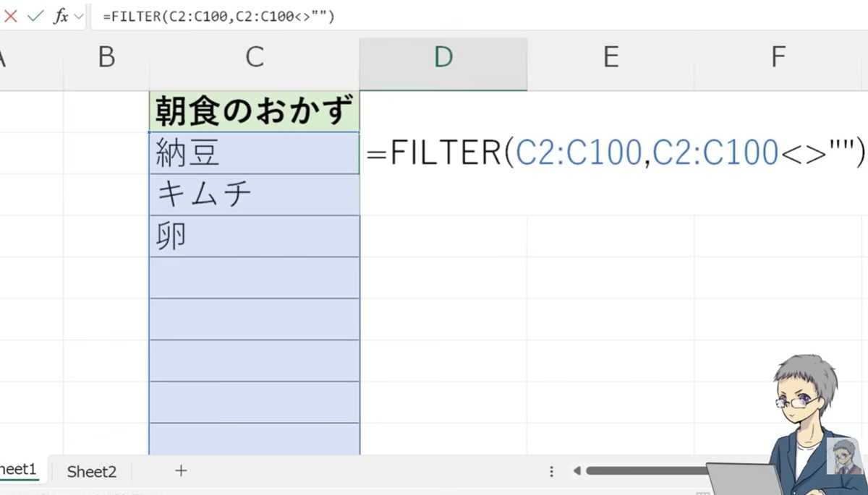
Task: Click the left scroll arrow beside the scrollbar
Action: pos(576,470)
